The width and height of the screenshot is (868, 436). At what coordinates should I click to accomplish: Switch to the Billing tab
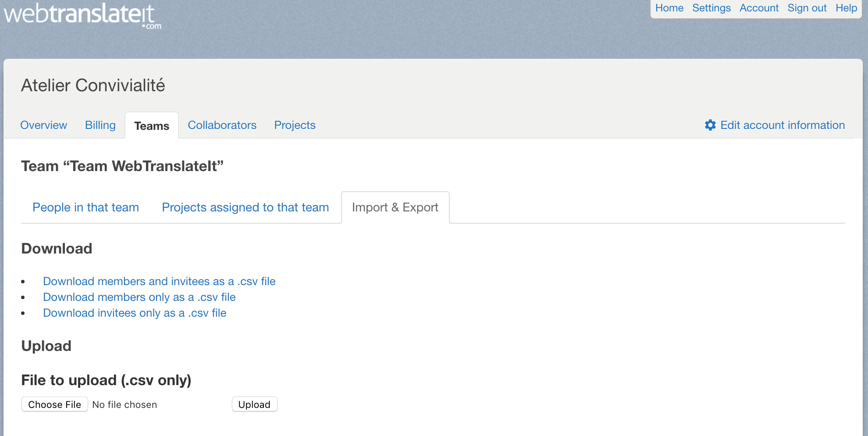tap(100, 125)
